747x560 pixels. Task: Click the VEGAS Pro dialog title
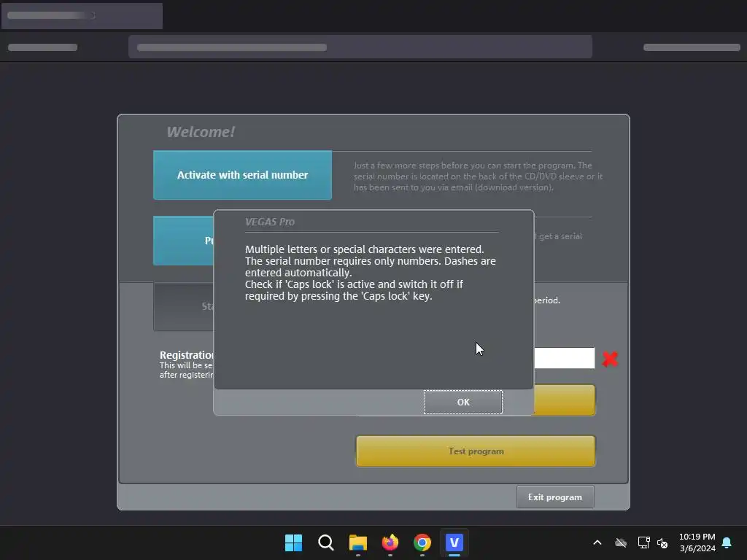[270, 222]
